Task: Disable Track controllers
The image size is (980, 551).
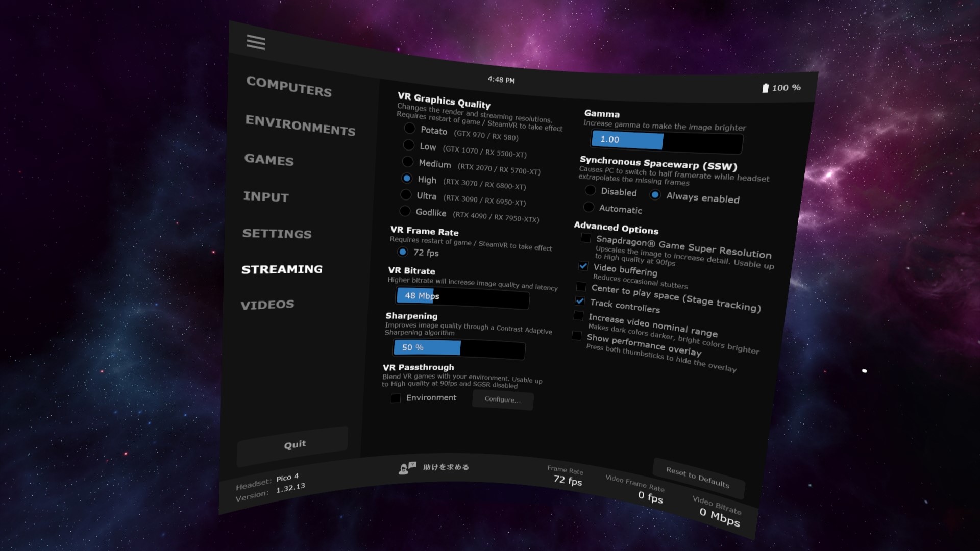Action: click(579, 302)
